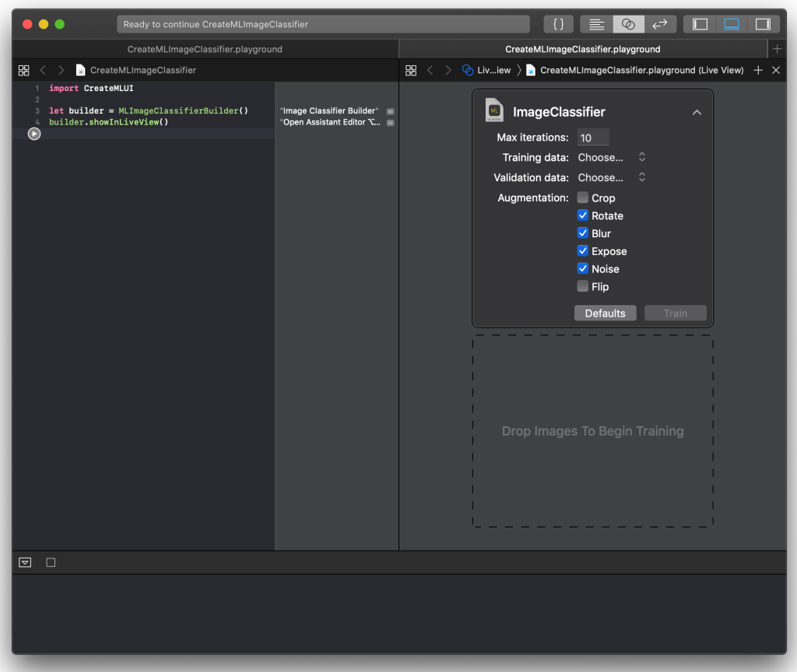Switch to the standard editor view
Image resolution: width=797 pixels, height=672 pixels.
click(597, 24)
